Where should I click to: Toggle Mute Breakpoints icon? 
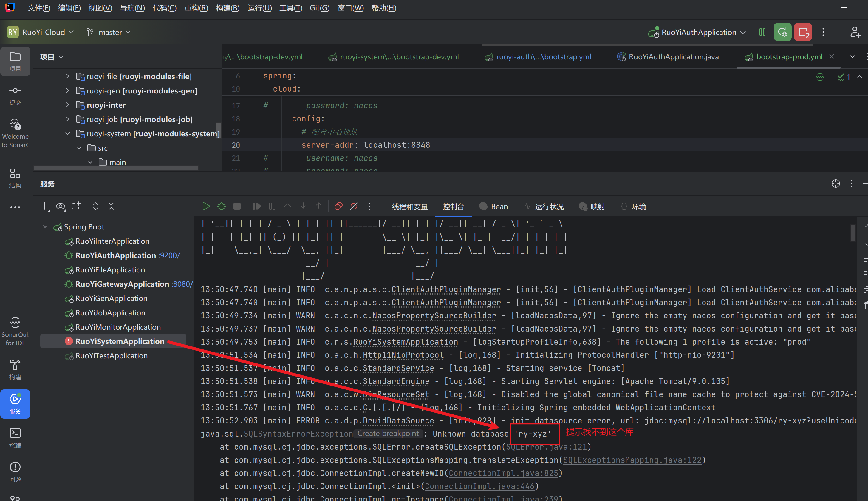point(354,206)
